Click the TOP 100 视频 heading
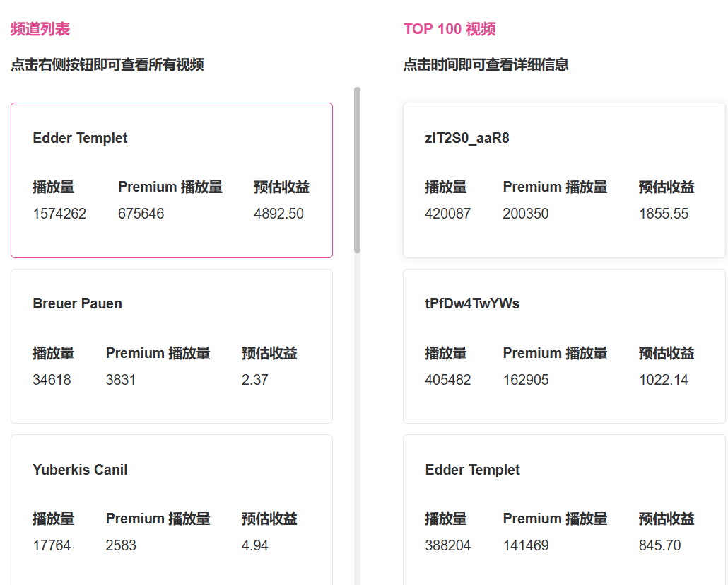 point(450,29)
